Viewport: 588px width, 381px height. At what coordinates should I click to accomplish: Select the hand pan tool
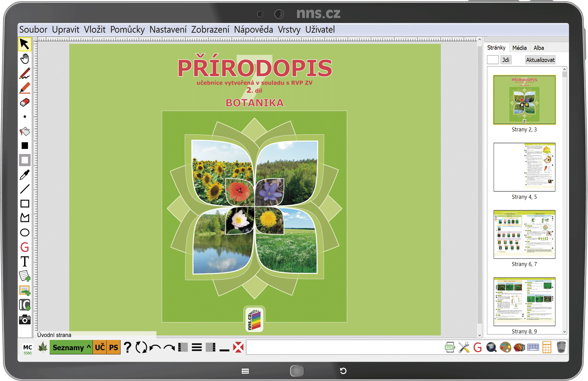pos(25,59)
